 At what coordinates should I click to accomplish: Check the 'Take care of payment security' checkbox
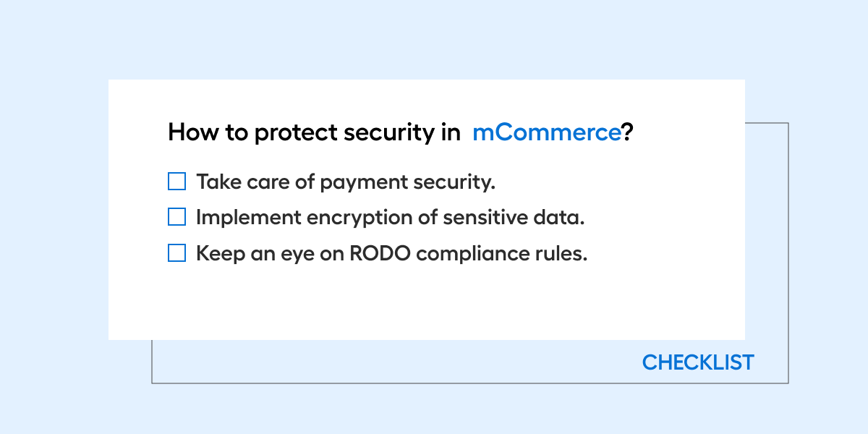click(176, 181)
